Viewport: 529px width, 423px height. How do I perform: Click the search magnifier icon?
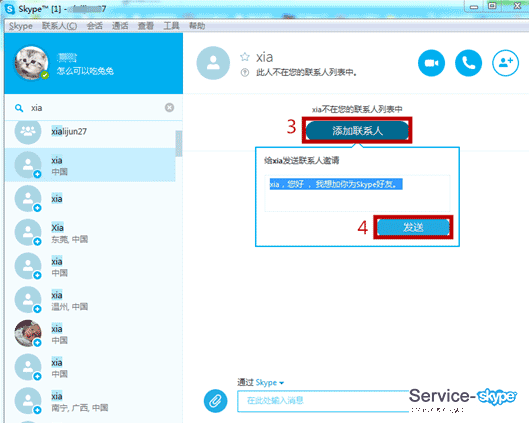pyautogui.click(x=19, y=108)
